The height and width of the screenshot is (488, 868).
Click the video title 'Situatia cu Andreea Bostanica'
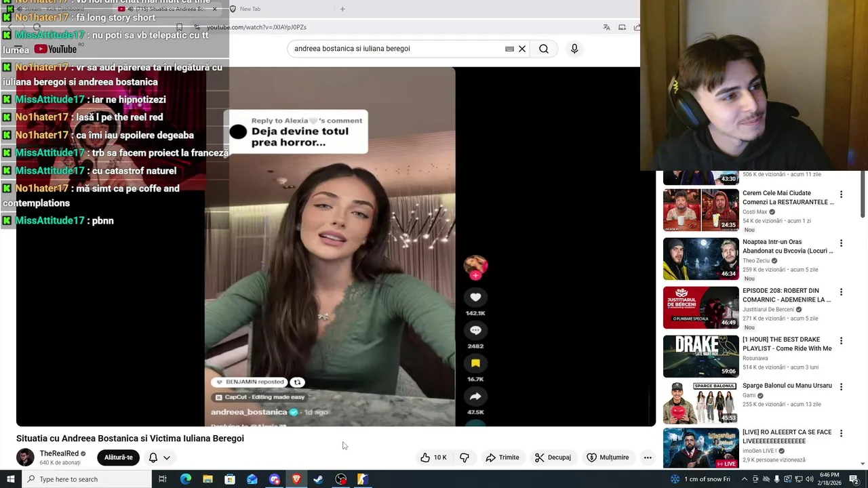[x=130, y=439]
